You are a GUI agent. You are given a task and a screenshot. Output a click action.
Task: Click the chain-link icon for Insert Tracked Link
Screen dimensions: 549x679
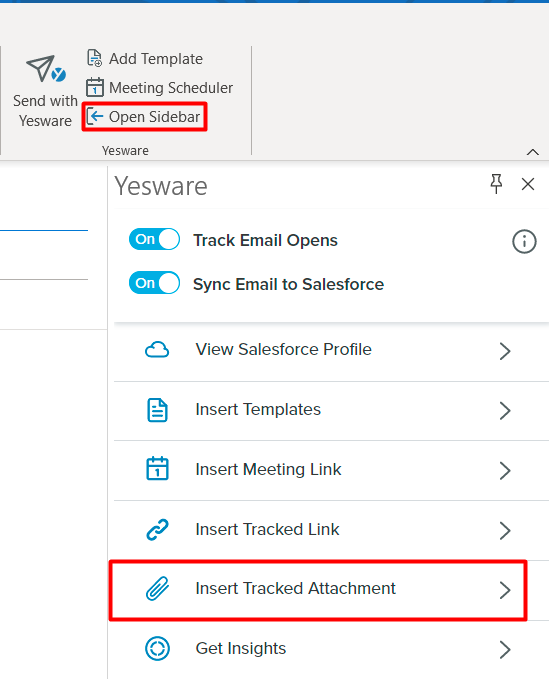pyautogui.click(x=157, y=530)
